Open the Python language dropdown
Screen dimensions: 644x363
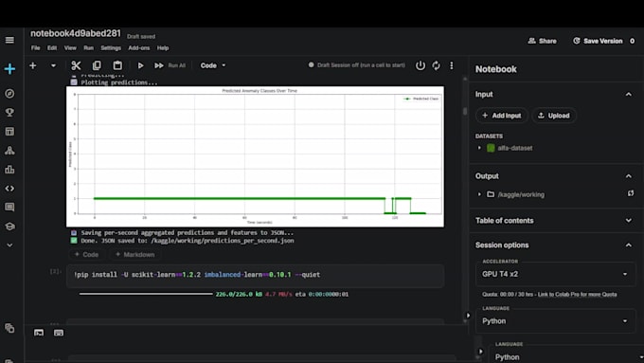point(555,321)
